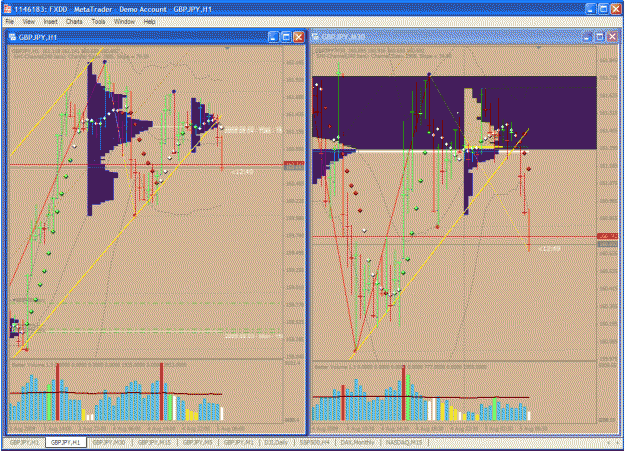Select the active GBPJPY,H1 bottom tab
The image size is (625, 451).
click(66, 442)
